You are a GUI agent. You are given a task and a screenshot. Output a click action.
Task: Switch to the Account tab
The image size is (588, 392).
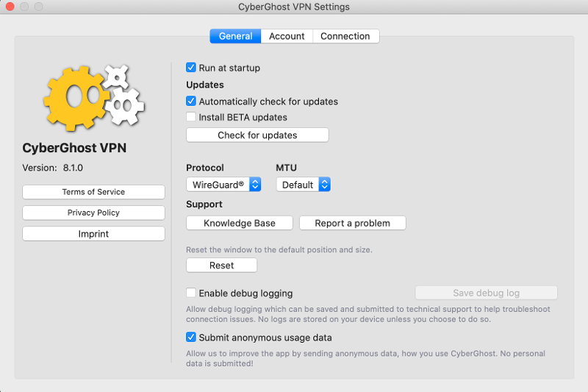[287, 36]
